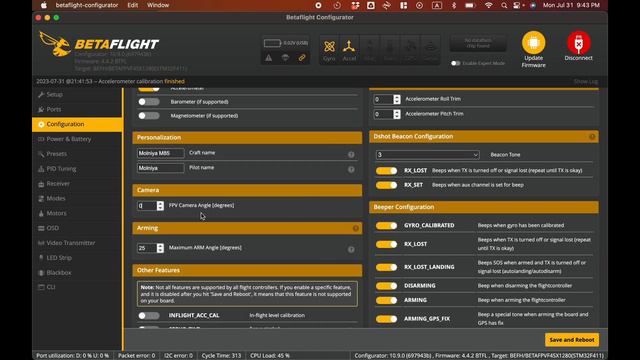The height and width of the screenshot is (360, 640).
Task: Open the Beacon Tone dropdown
Action: pos(427,155)
